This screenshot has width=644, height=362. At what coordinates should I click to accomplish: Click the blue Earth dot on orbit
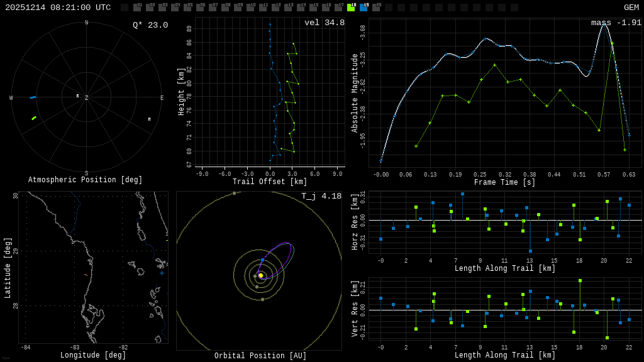pos(262,260)
